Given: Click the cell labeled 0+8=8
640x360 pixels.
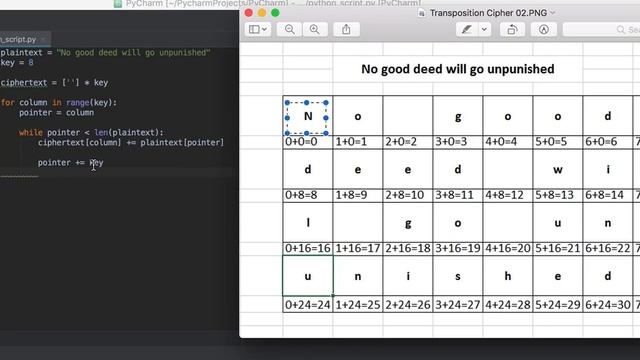Looking at the screenshot, I should pos(308,195).
